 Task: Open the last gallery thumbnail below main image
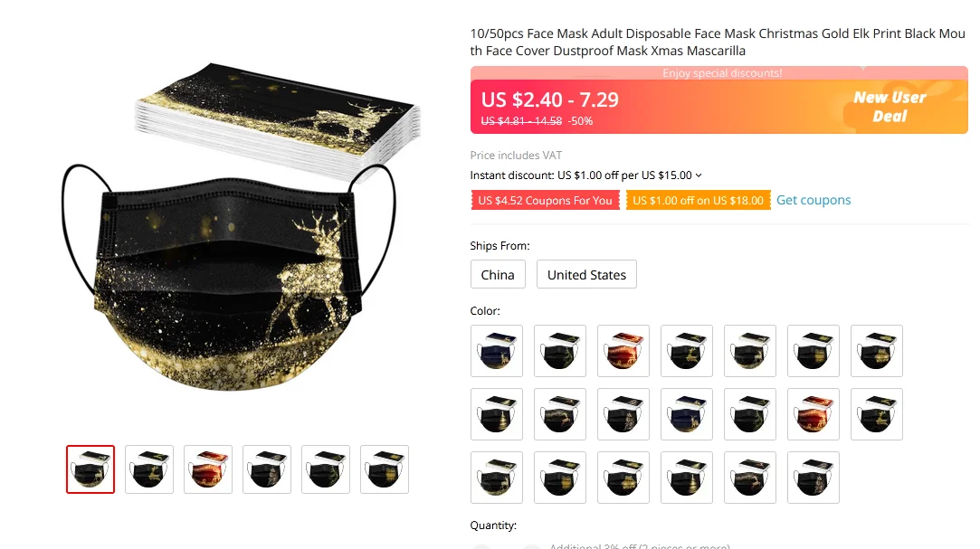point(385,469)
